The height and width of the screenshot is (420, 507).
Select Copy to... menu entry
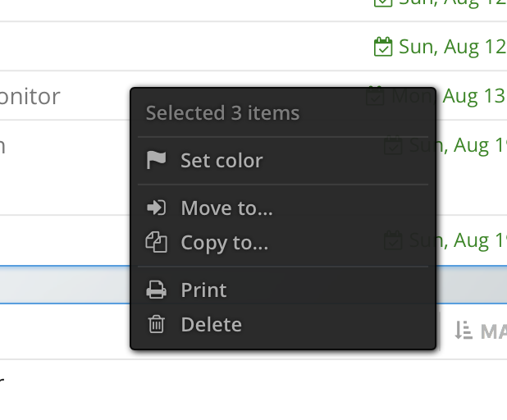(x=283, y=243)
